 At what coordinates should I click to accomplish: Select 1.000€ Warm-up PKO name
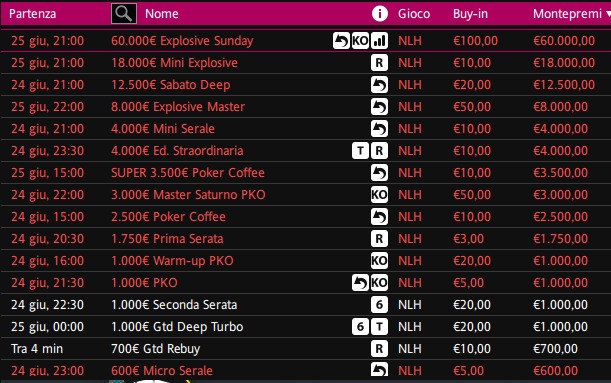pos(172,261)
